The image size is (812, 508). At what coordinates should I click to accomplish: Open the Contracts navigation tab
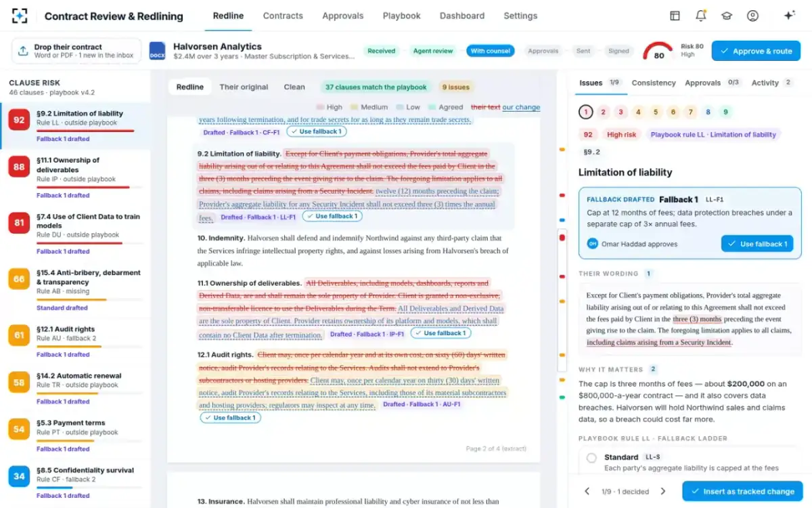point(283,16)
